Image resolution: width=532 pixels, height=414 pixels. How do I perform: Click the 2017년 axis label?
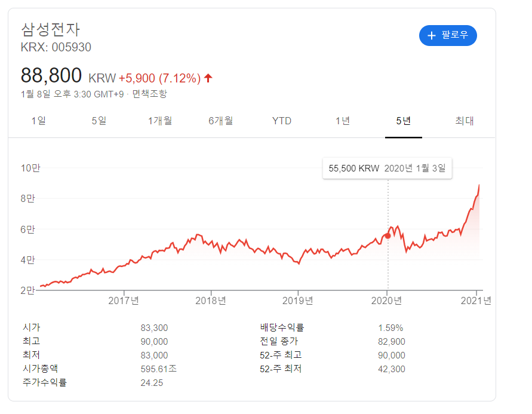pos(124,300)
